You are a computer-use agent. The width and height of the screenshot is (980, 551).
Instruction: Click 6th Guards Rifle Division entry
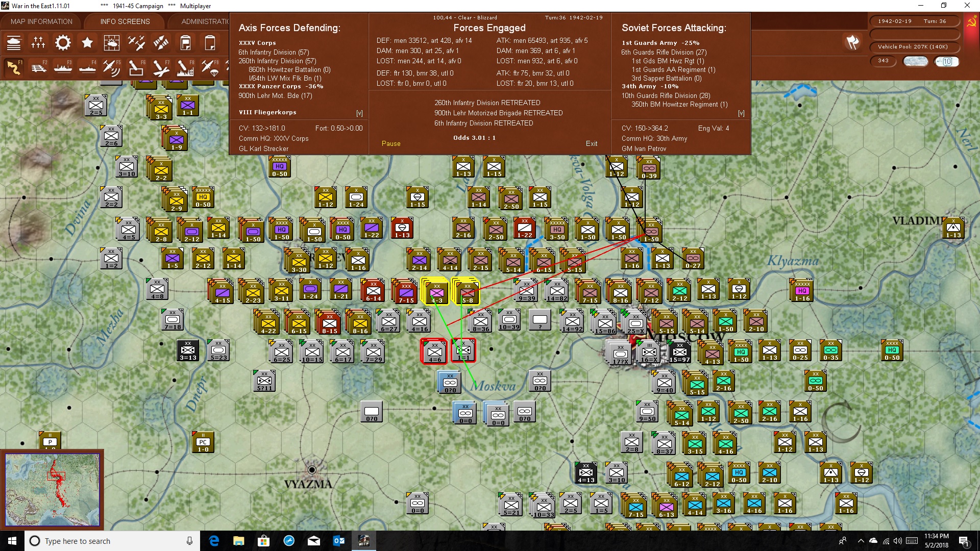pyautogui.click(x=664, y=52)
